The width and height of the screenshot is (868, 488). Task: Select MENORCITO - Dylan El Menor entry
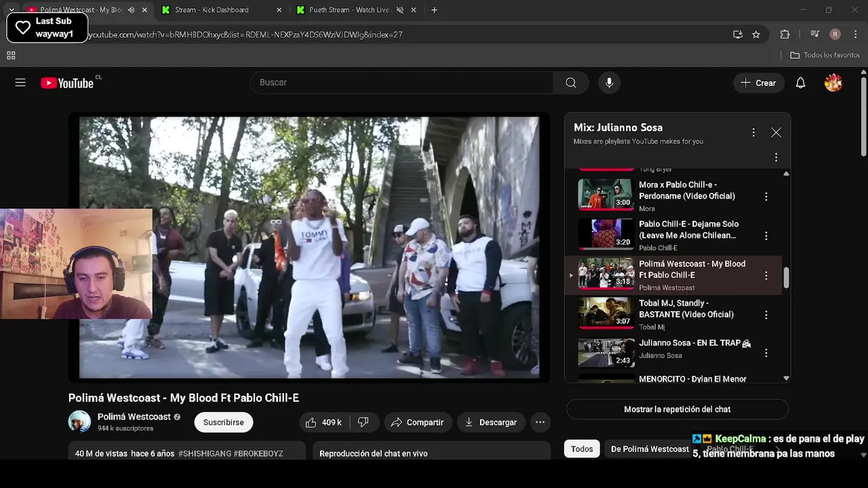692,380
